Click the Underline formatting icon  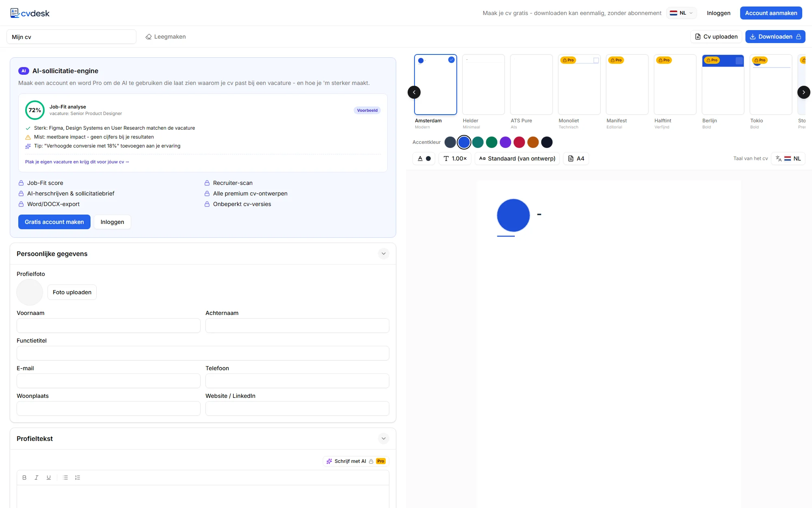coord(49,478)
